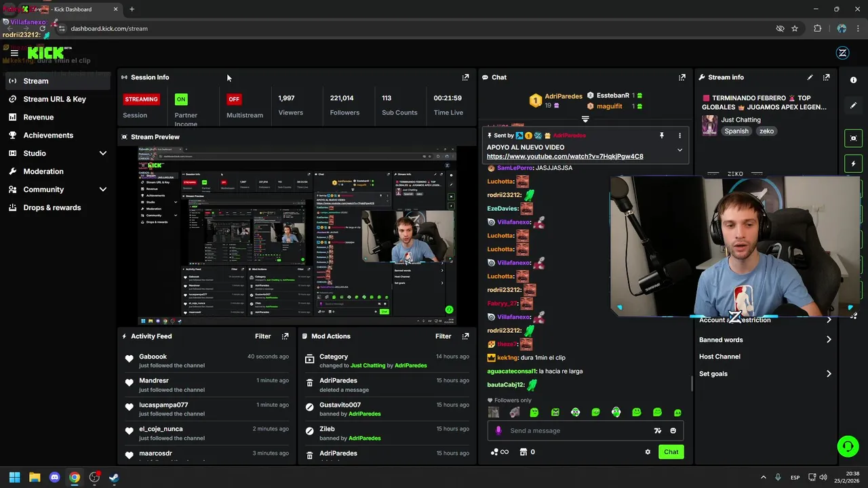
Task: Edit stream info with the pencil icon
Action: pyautogui.click(x=810, y=77)
